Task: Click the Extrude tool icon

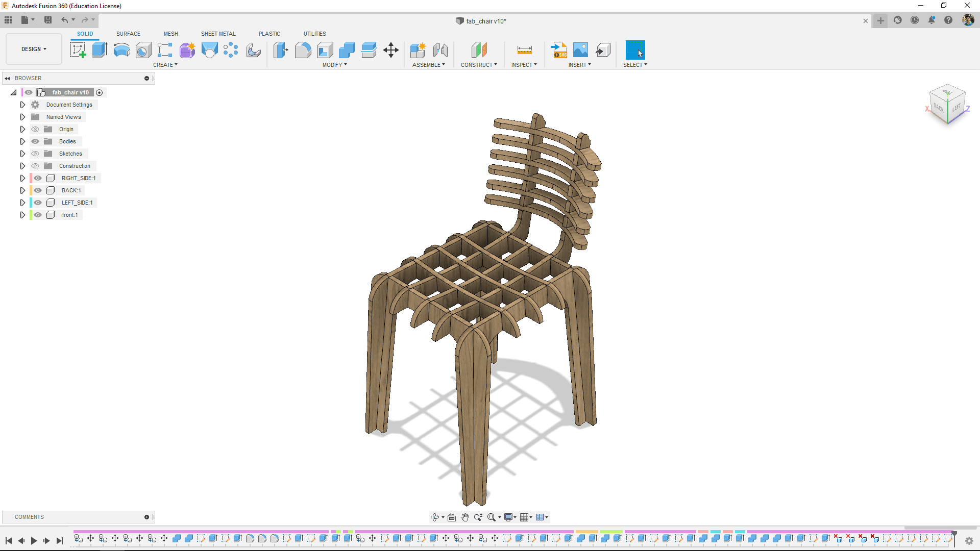Action: [x=100, y=50]
